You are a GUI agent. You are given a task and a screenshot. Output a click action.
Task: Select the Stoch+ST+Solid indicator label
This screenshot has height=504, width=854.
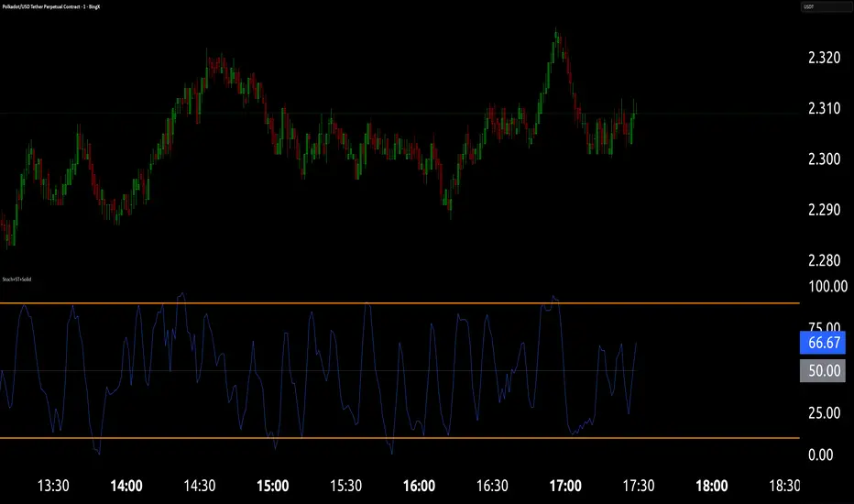click(16, 279)
